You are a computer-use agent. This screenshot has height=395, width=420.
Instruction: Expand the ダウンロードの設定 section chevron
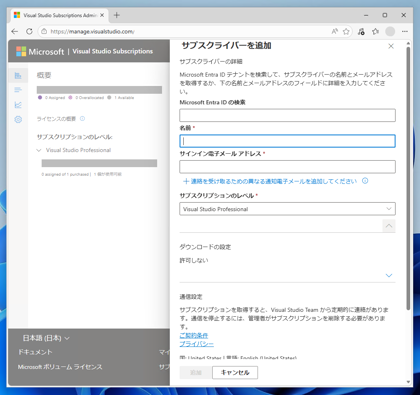pyautogui.click(x=389, y=275)
